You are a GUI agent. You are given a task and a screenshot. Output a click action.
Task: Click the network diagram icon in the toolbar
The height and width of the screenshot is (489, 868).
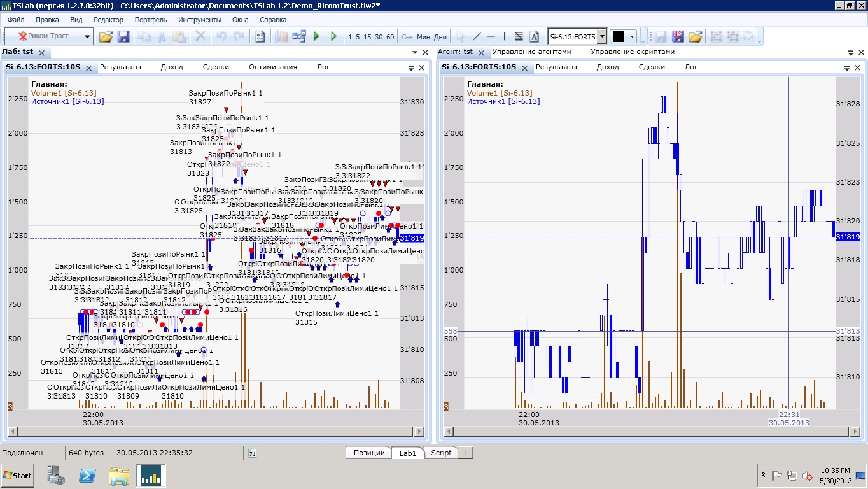299,37
